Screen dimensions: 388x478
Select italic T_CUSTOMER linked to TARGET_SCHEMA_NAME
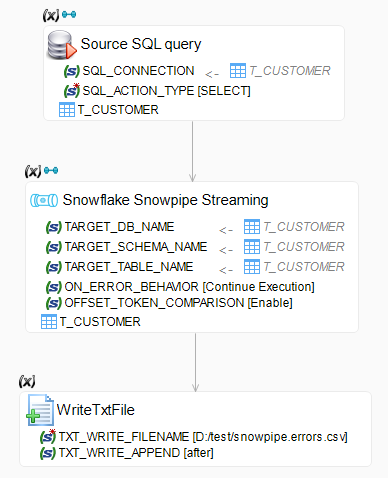pos(304,247)
